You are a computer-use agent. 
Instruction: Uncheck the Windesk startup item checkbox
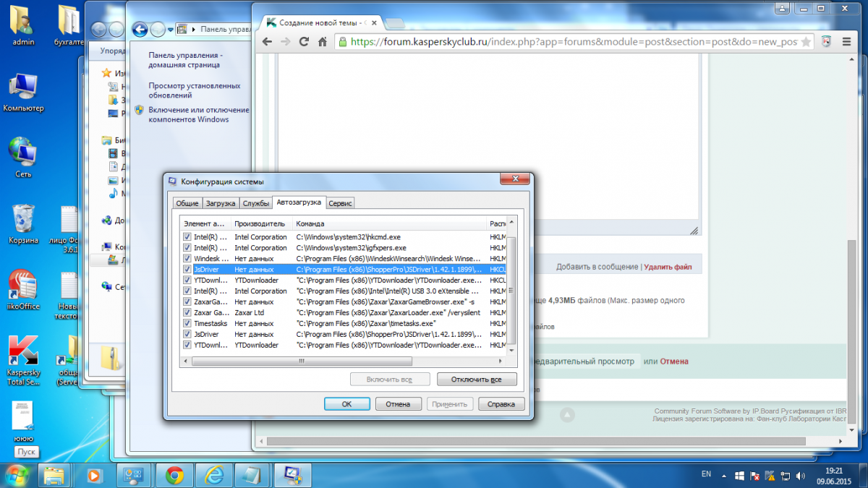point(187,258)
